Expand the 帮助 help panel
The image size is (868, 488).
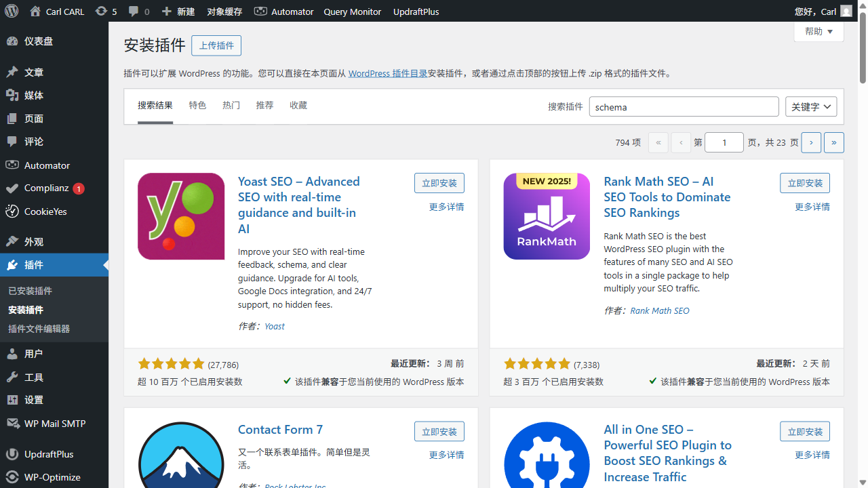[x=818, y=31]
